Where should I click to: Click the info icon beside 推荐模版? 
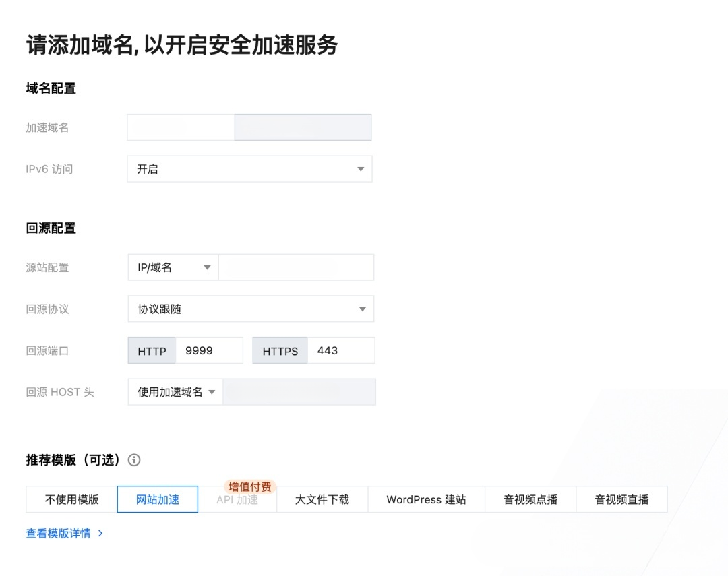pyautogui.click(x=134, y=460)
